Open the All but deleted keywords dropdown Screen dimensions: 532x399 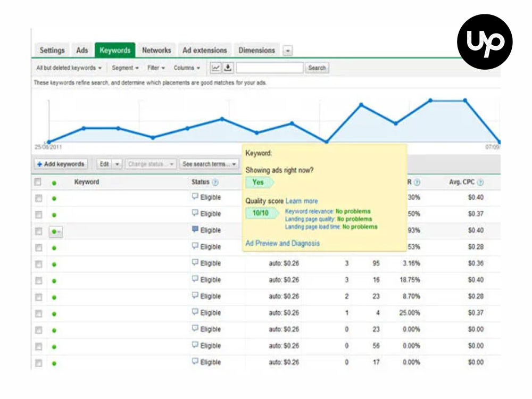point(69,68)
